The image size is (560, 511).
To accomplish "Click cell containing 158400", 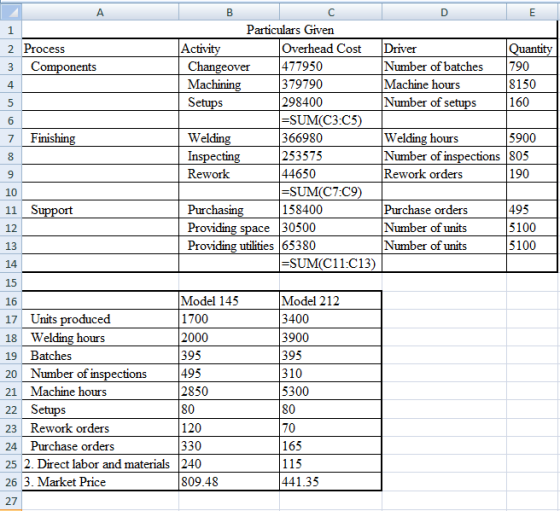I will click(331, 210).
